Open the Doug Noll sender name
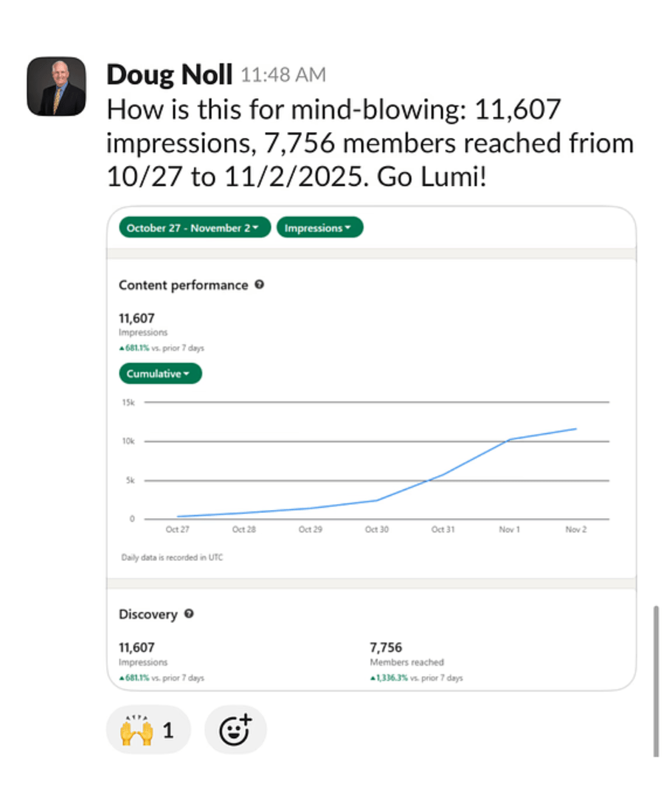Viewport: 664px width, 812px height. (x=169, y=75)
